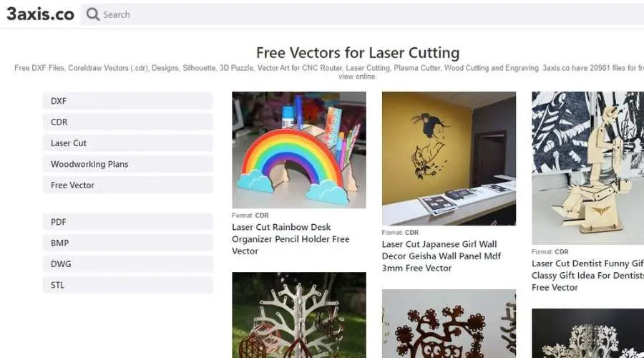
Task: Open Laser Cut Dentist Funny Gift link
Action: tap(587, 276)
